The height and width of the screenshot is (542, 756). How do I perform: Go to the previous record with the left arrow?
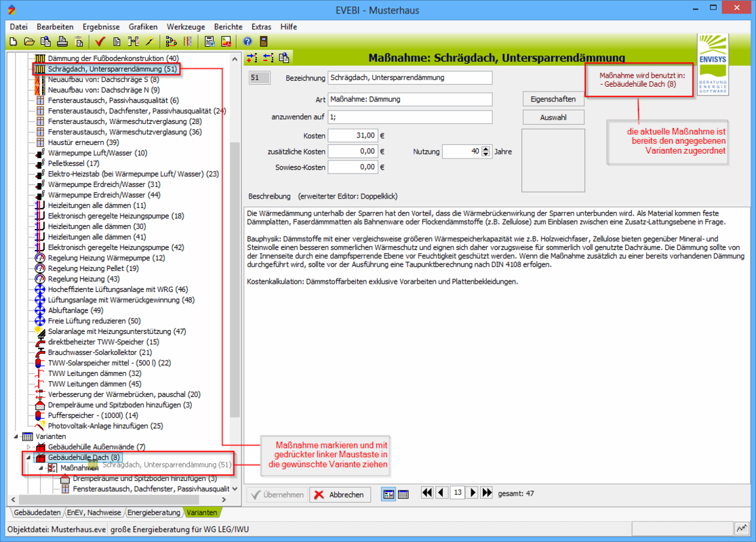point(441,493)
